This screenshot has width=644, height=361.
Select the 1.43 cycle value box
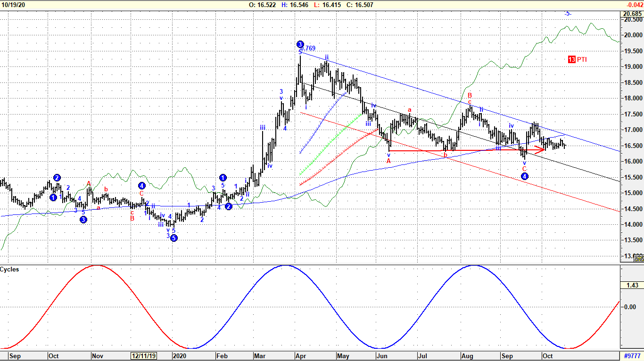pos(632,286)
